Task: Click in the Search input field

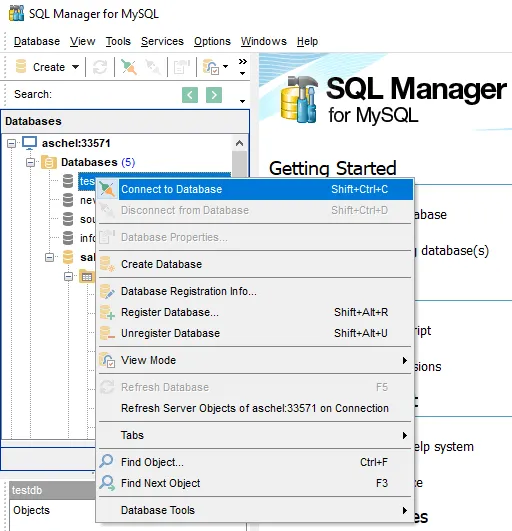Action: pos(116,94)
